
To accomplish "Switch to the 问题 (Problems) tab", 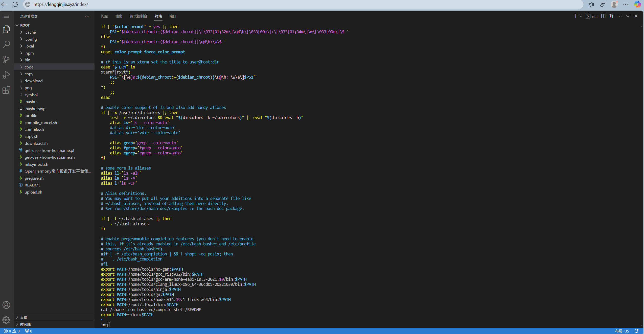I will point(104,16).
